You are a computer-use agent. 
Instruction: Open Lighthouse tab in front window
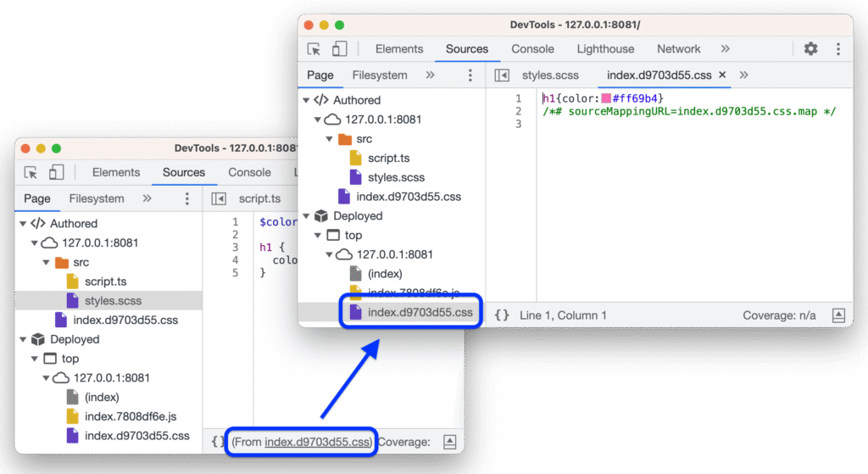pyautogui.click(x=605, y=48)
